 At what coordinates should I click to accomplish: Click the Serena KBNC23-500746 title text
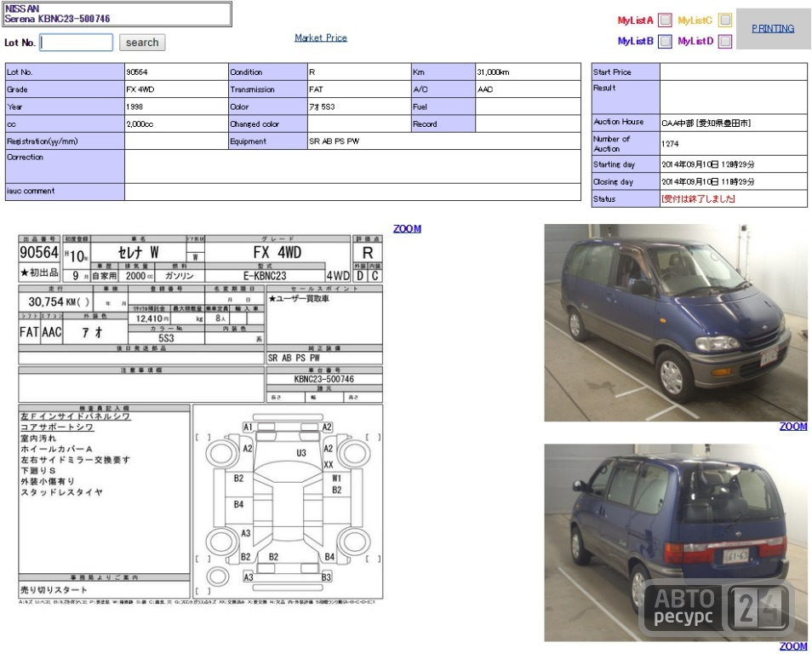57,19
